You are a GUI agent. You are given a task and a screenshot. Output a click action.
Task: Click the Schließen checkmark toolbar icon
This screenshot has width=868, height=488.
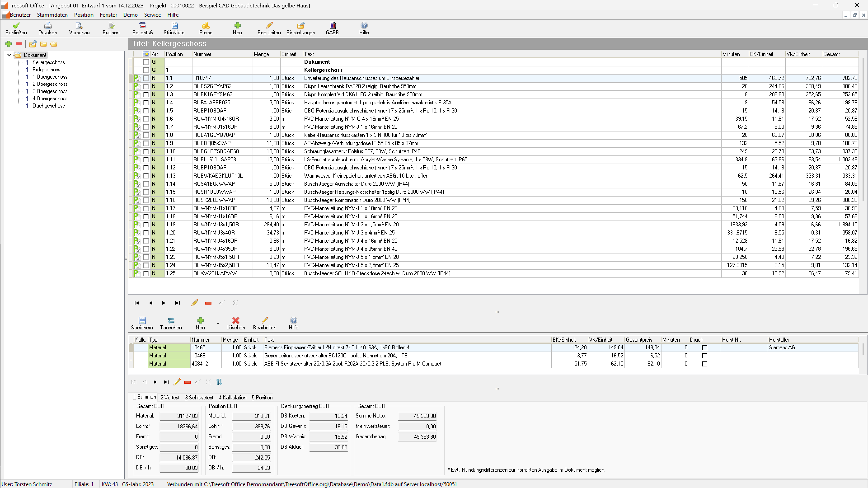(x=16, y=25)
